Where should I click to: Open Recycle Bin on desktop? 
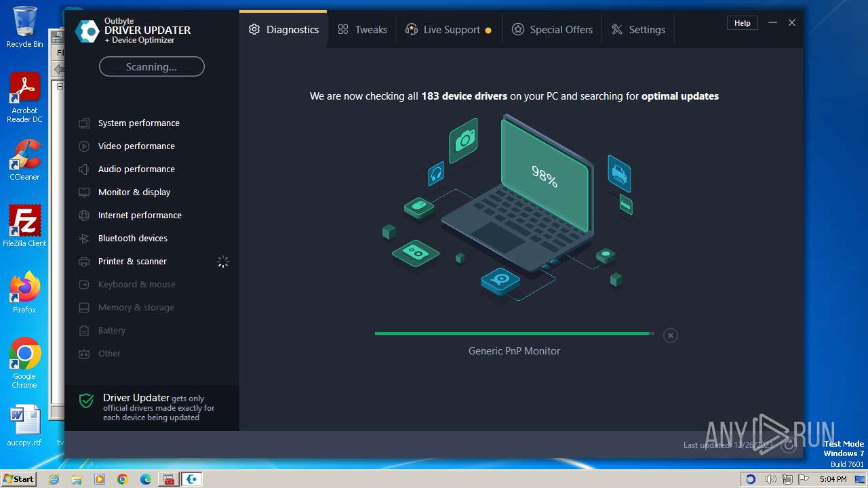tap(24, 27)
